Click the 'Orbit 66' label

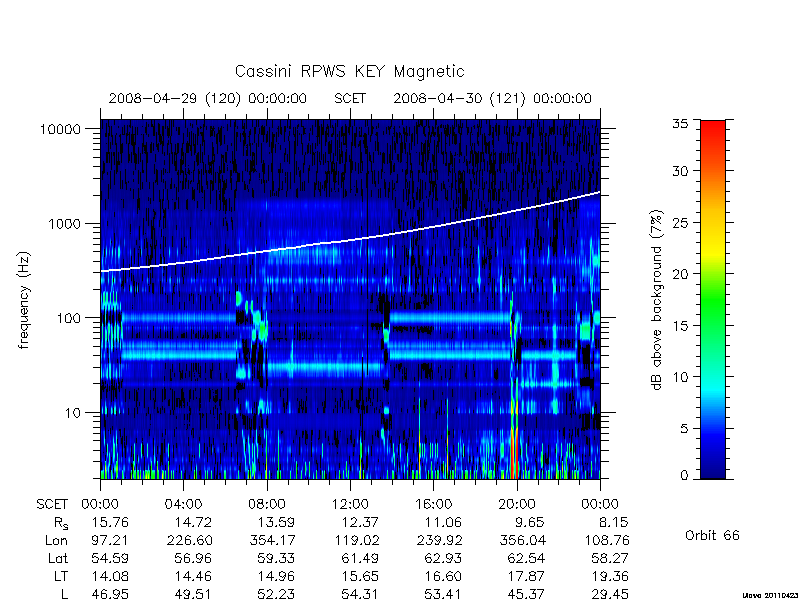712,535
